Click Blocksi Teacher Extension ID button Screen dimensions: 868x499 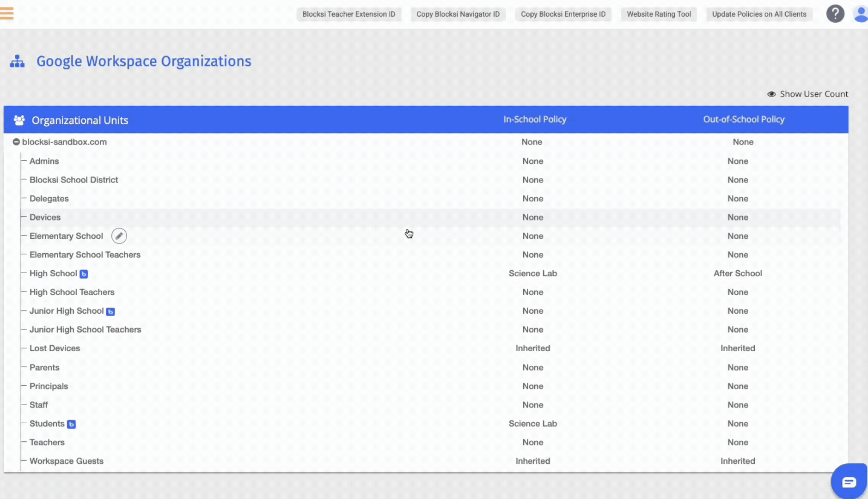[x=348, y=14]
